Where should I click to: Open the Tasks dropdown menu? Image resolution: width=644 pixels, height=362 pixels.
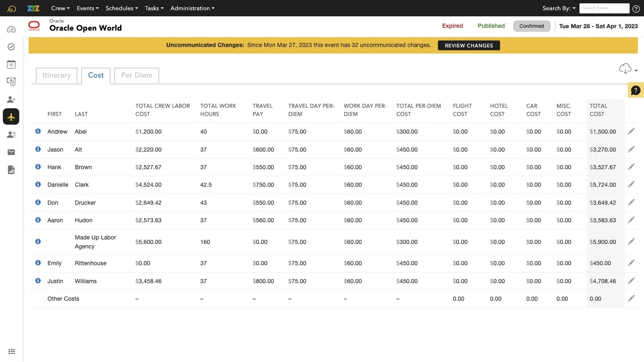pyautogui.click(x=154, y=8)
